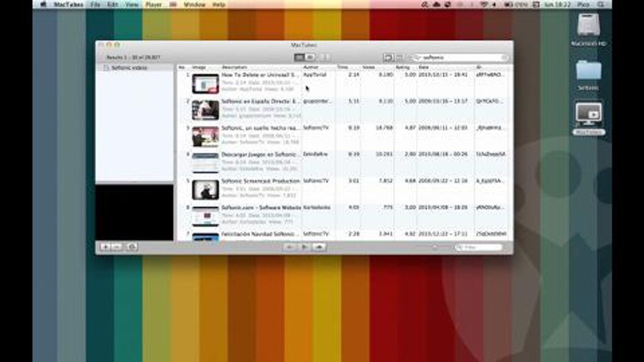
Task: Click thumbnail of Softonic Screencast Production video
Action: click(205, 190)
